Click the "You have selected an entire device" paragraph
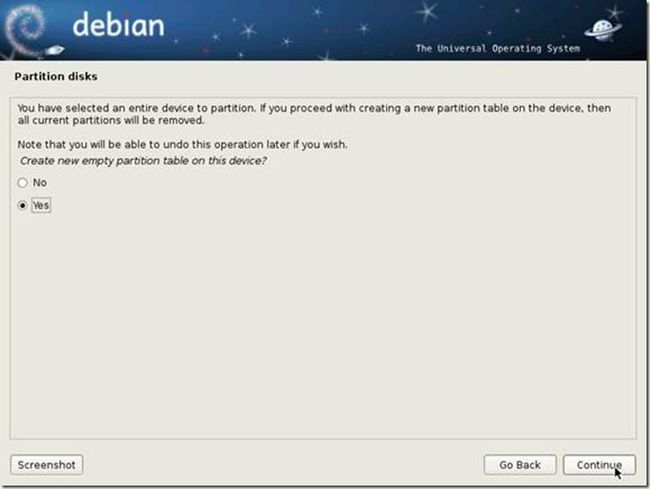 coord(314,114)
